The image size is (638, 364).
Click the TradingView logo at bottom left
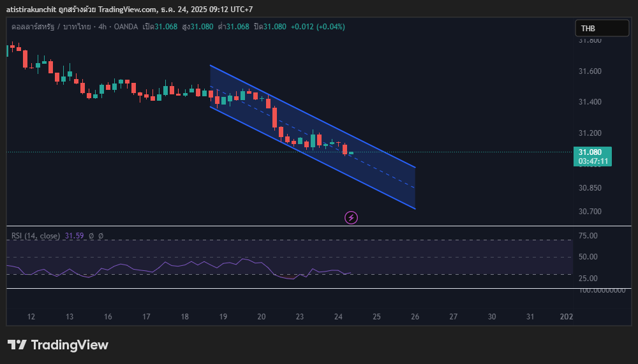tap(58, 345)
